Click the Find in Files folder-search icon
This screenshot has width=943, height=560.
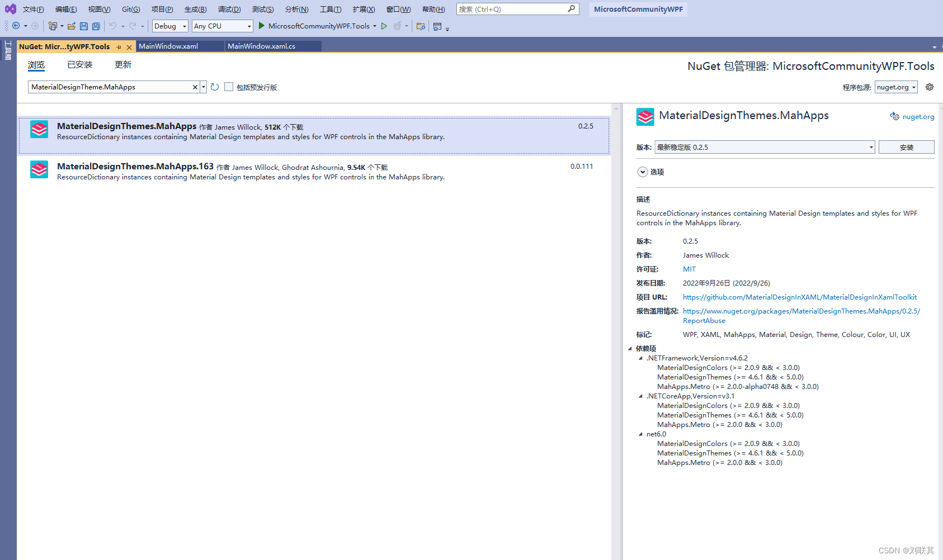[421, 26]
